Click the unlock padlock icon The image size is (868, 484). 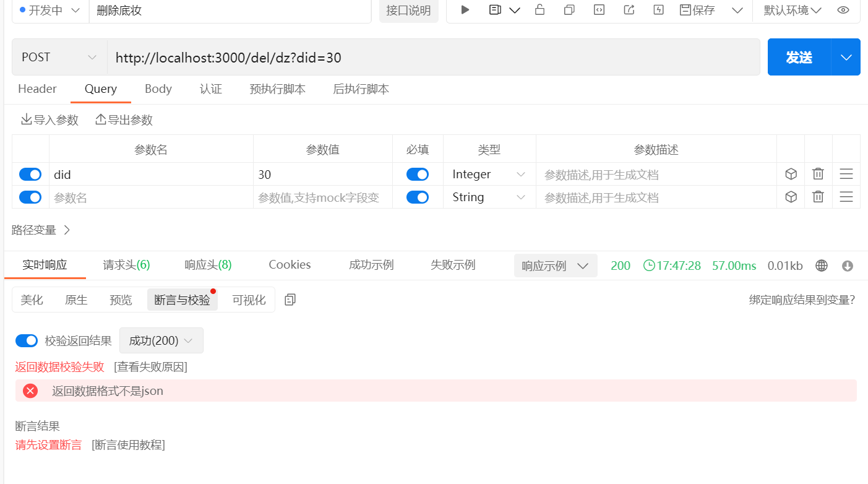pyautogui.click(x=539, y=9)
